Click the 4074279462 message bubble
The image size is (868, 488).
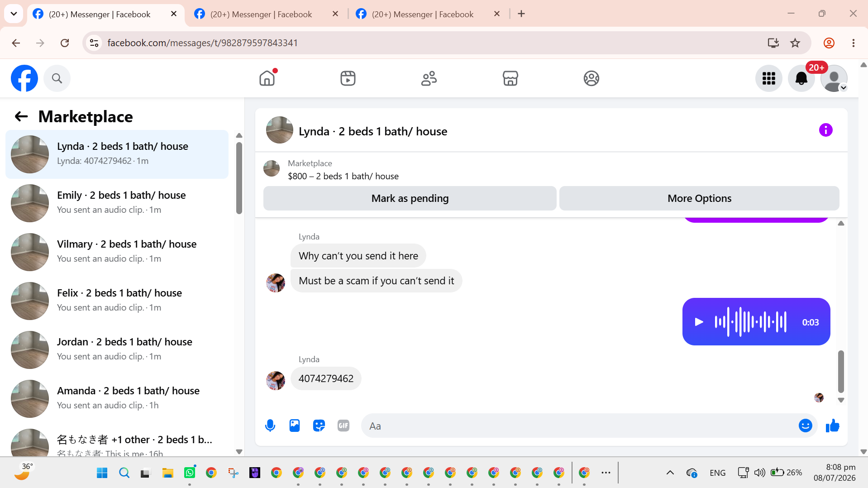(326, 378)
